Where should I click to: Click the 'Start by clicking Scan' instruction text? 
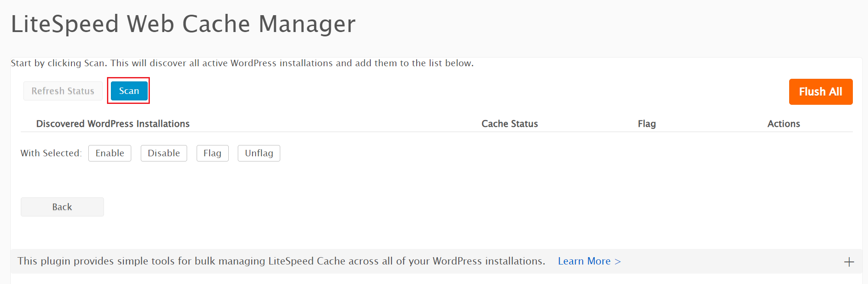coord(242,63)
